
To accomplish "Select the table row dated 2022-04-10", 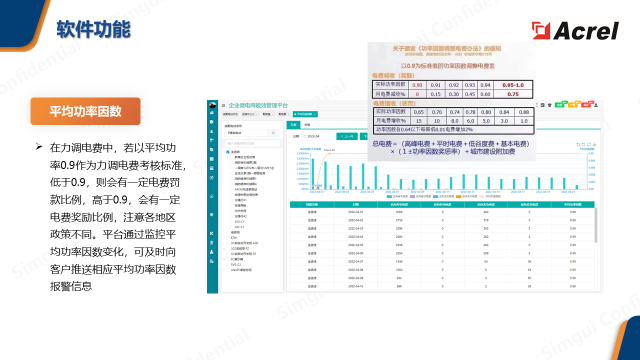I will [442, 287].
